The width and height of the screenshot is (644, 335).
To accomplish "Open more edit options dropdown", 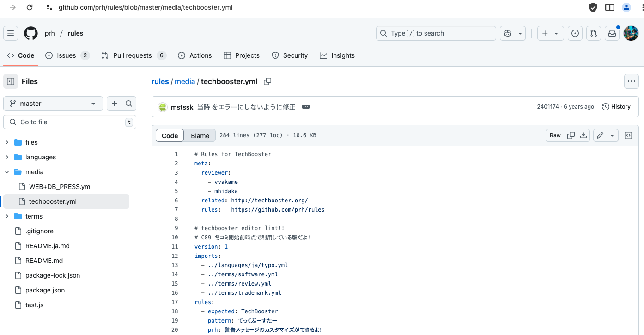I will [x=612, y=135].
